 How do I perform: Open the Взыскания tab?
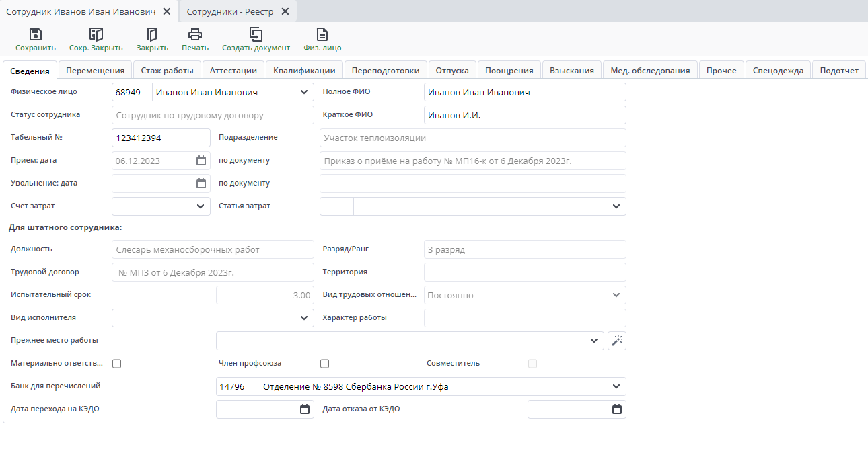572,71
